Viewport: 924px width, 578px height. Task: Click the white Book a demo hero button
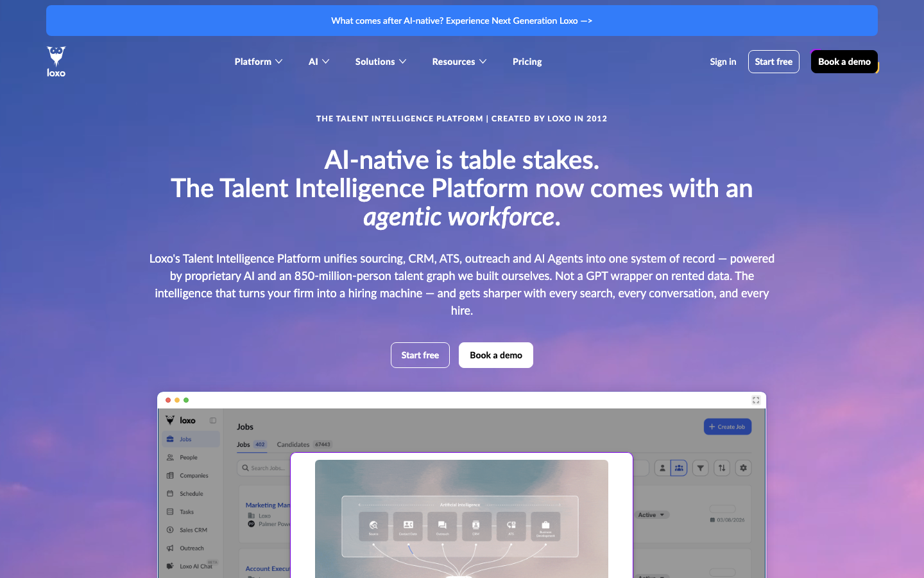tap(496, 355)
